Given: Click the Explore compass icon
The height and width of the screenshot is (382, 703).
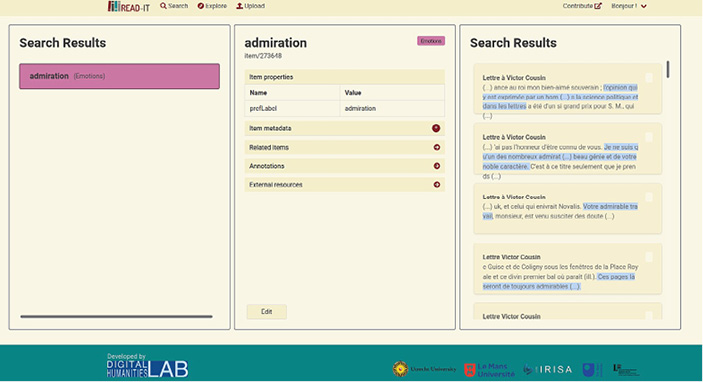Looking at the screenshot, I should pyautogui.click(x=200, y=6).
